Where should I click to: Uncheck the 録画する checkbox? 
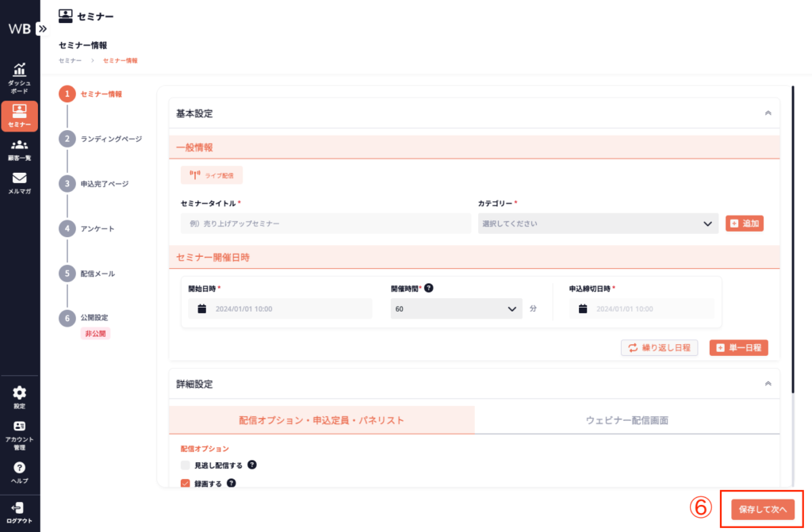186,483
